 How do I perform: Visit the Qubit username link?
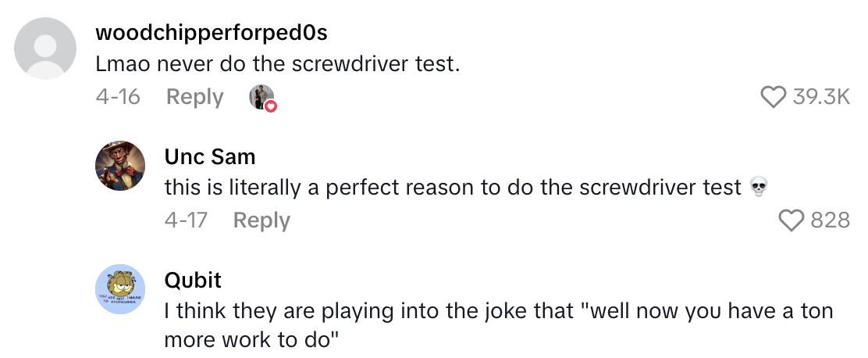pos(193,280)
